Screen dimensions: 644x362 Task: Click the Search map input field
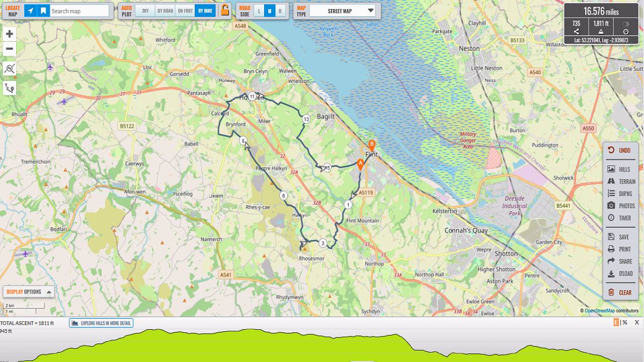(x=79, y=11)
